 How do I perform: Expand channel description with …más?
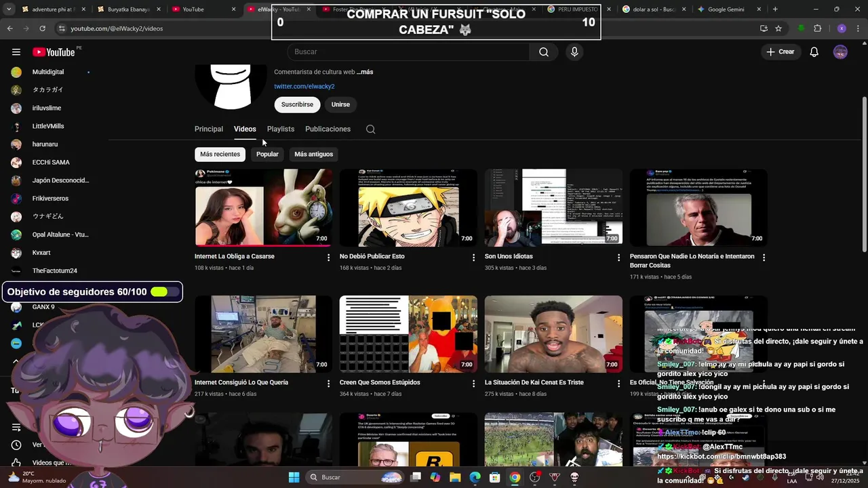[x=365, y=72]
